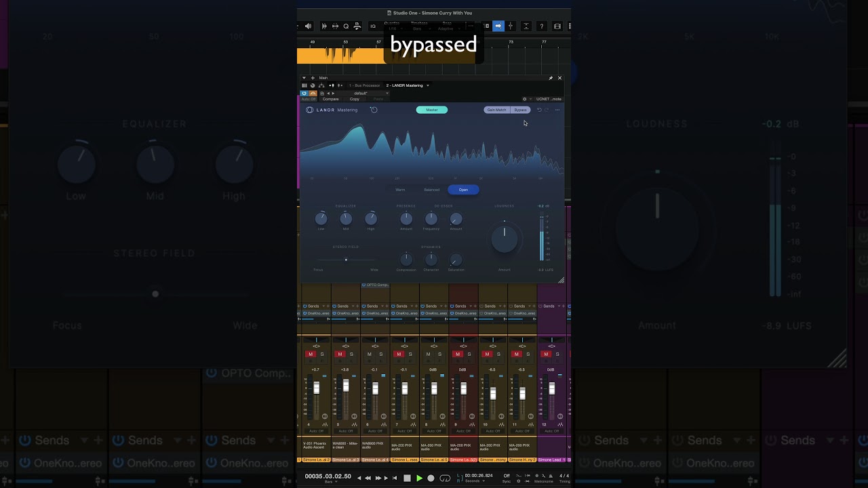Click the LANDR redo arrow
868x488 pixels.
(x=547, y=110)
